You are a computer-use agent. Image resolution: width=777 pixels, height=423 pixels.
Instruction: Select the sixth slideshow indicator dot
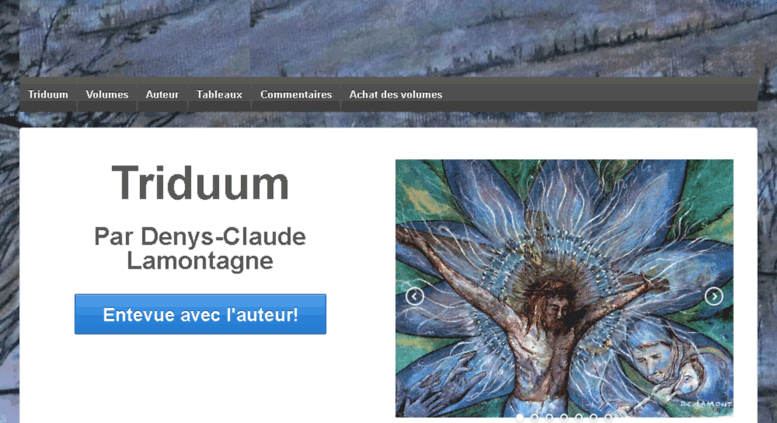594,418
